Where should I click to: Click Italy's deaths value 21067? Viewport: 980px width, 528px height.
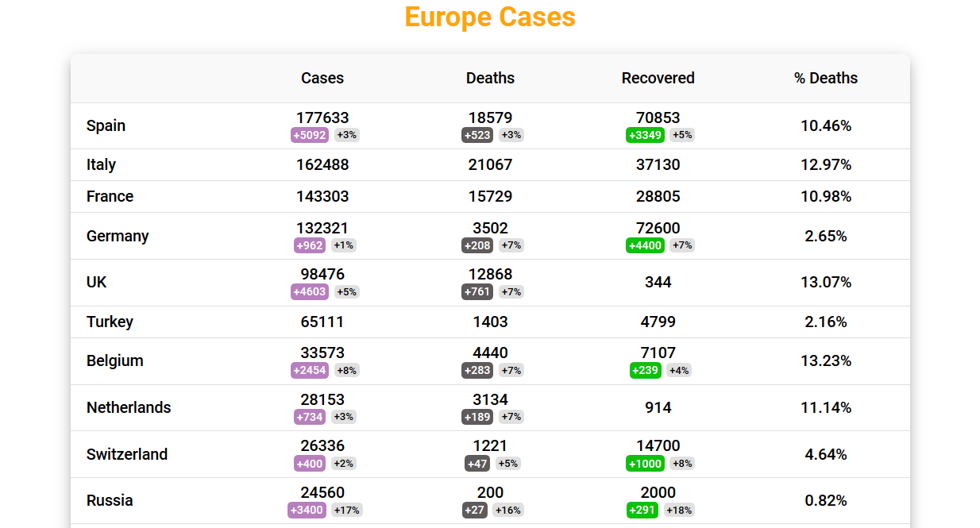click(x=490, y=164)
